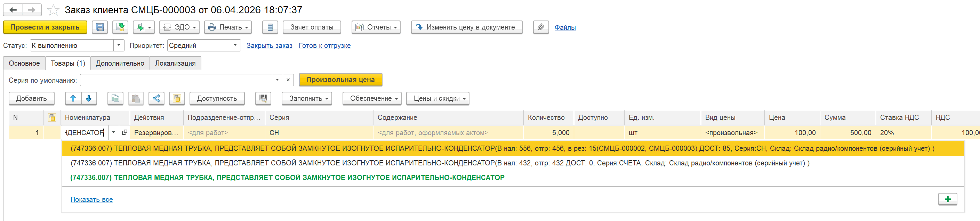Viewport: 980px width, 221px height.
Task: Open the Цены и скидки dropdown
Action: (437, 99)
